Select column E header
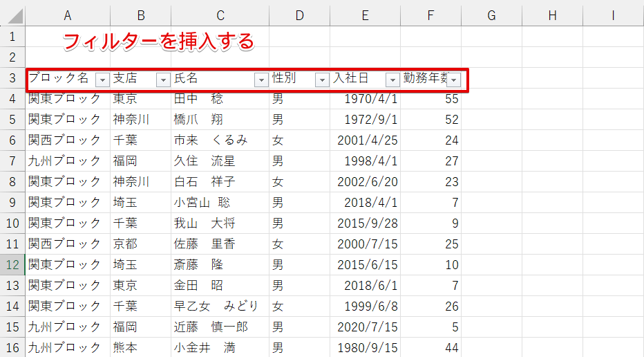The height and width of the screenshot is (357, 644). pos(365,16)
